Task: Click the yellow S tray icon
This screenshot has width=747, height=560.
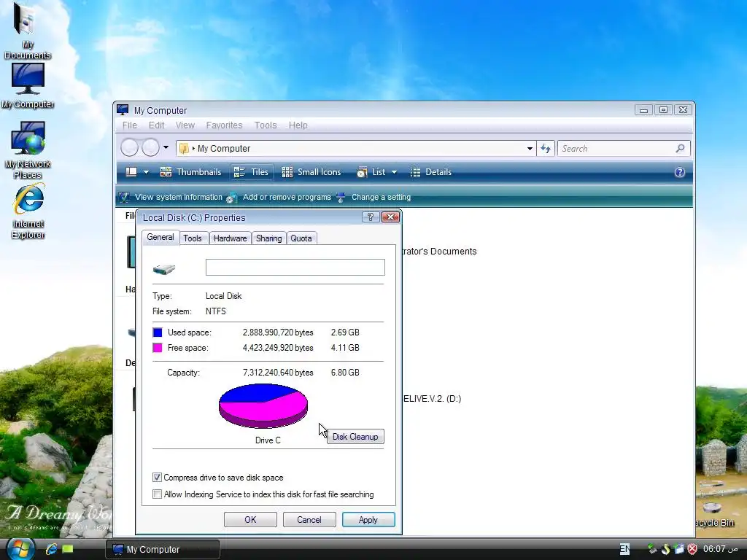Action: tap(665, 549)
